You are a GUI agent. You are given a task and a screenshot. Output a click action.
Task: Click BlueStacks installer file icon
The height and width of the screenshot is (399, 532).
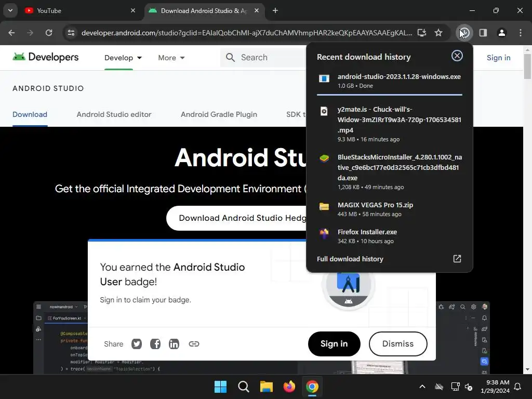[x=324, y=158]
